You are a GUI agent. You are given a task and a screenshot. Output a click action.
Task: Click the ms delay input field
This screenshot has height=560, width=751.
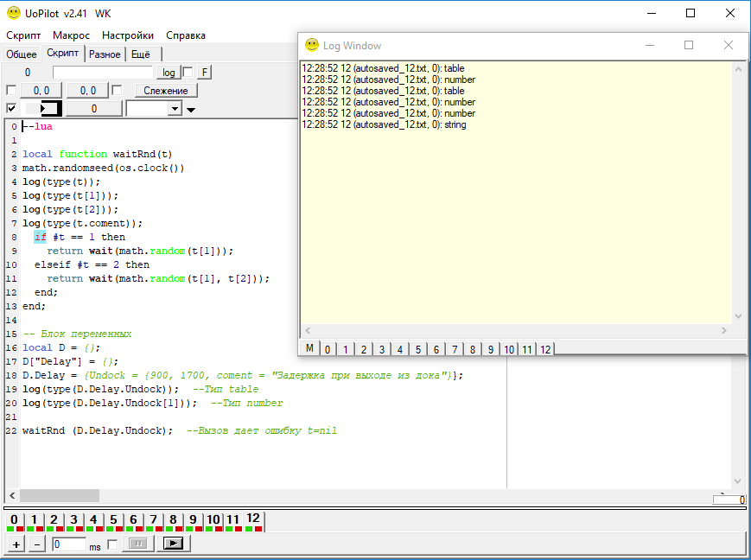coord(69,544)
